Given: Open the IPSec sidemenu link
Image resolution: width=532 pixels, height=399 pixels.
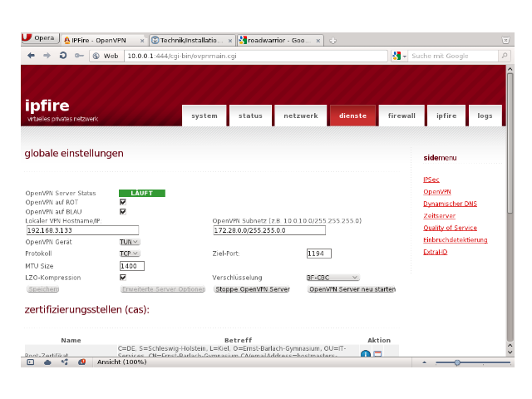Looking at the screenshot, I should (431, 180).
